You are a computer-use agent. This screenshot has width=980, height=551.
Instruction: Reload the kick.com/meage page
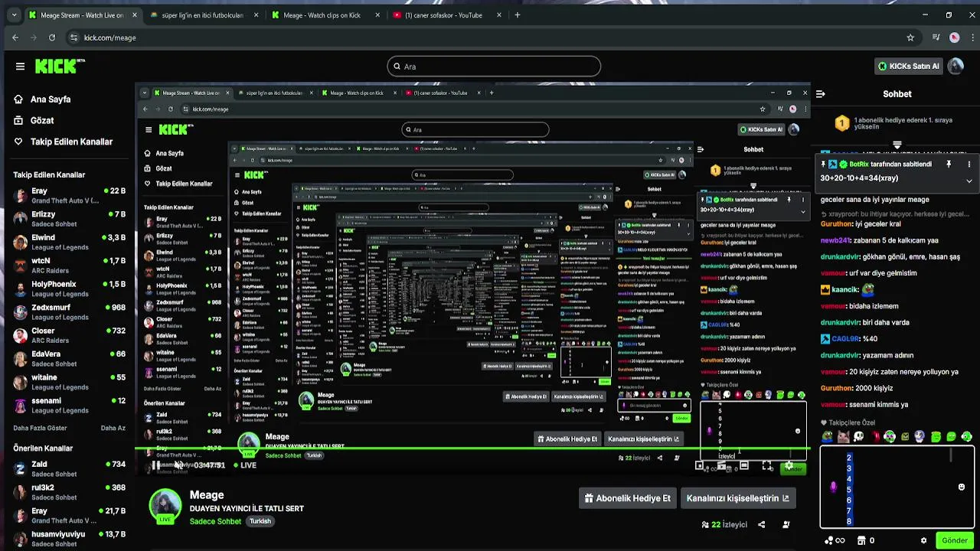[x=52, y=37]
